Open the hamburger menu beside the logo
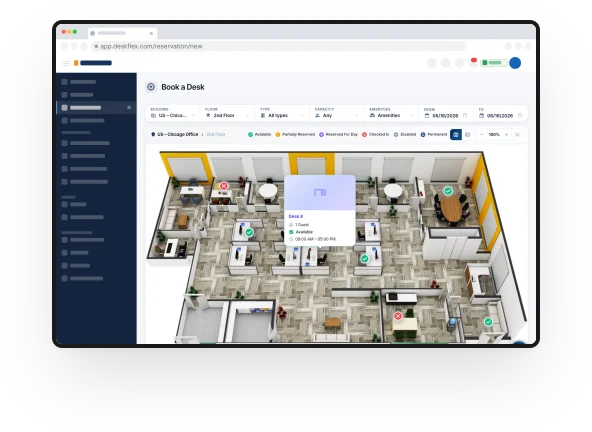 click(66, 63)
